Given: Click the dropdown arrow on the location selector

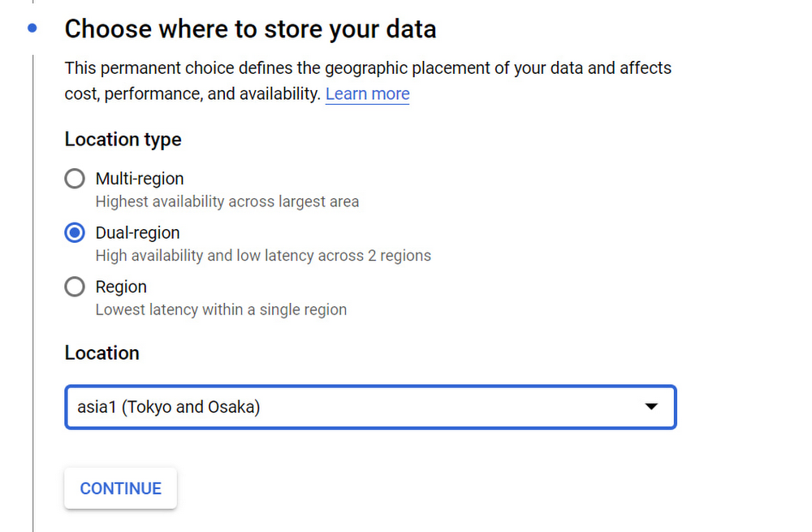Looking at the screenshot, I should [652, 407].
